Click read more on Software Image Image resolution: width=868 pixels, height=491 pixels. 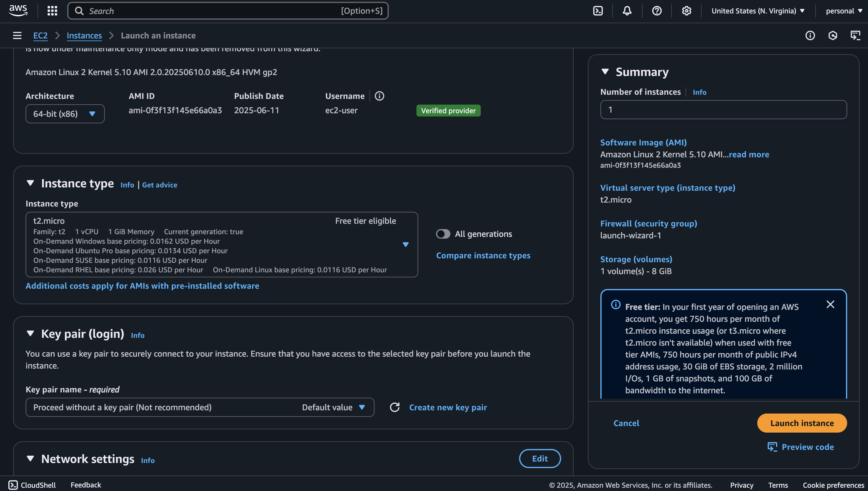coord(749,154)
